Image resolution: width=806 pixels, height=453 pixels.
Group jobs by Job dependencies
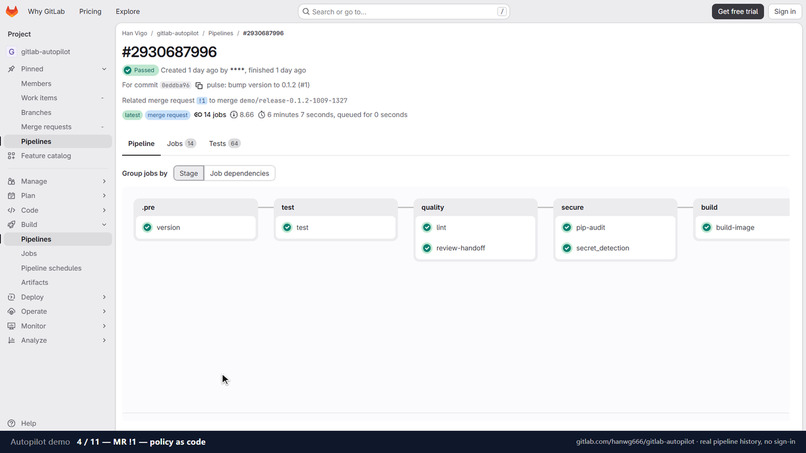[x=240, y=173]
